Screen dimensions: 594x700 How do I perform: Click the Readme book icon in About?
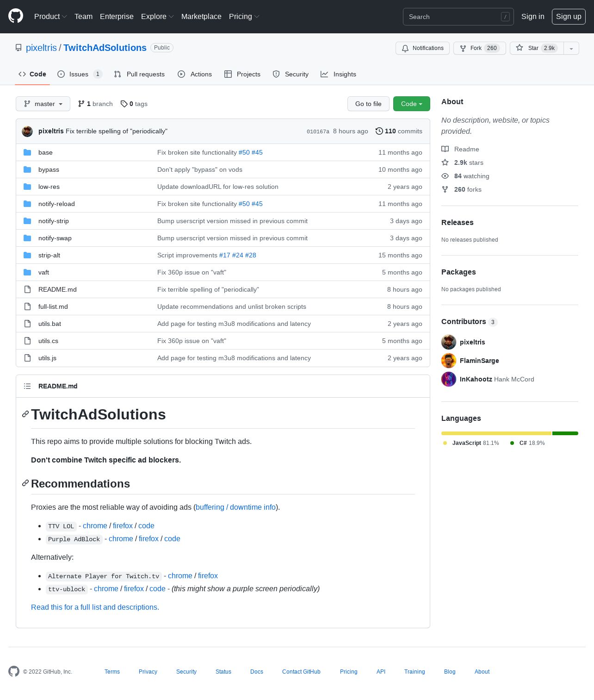pos(445,149)
